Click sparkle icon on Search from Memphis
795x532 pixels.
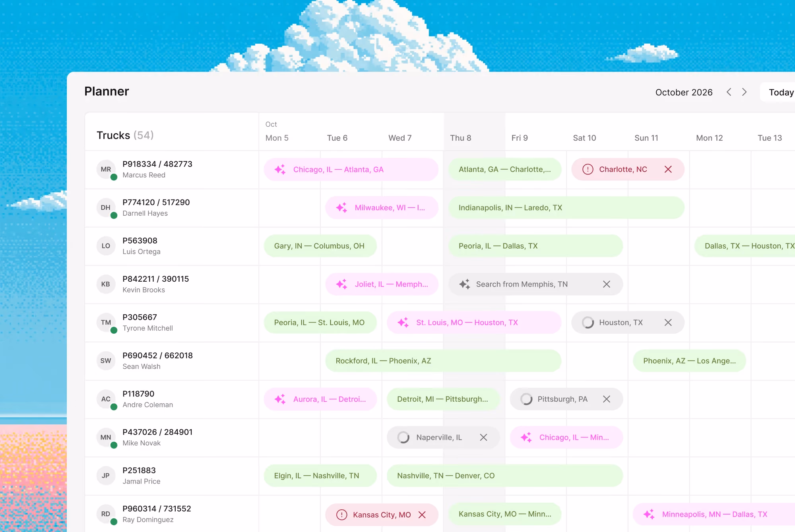click(464, 284)
